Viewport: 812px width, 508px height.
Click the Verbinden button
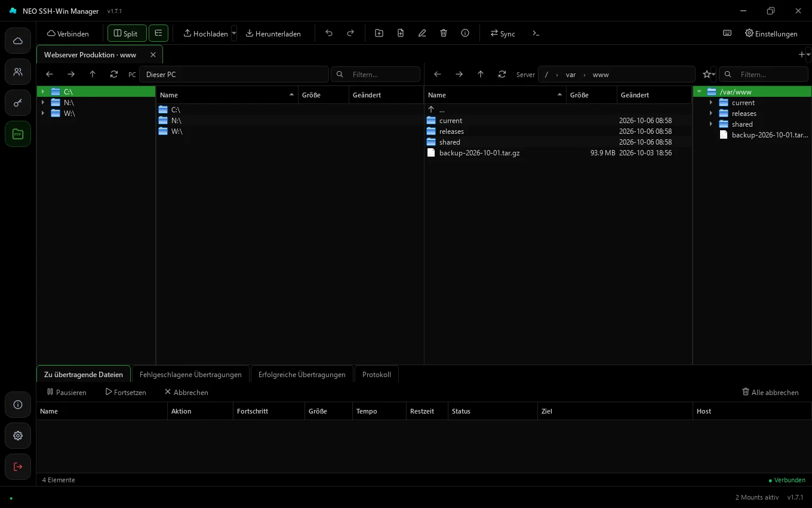pyautogui.click(x=68, y=33)
